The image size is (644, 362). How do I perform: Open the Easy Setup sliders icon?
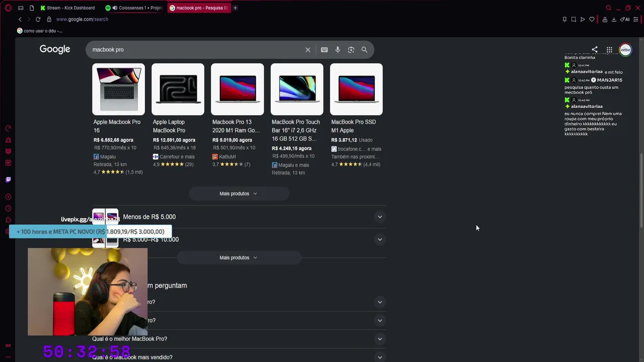pyautogui.click(x=636, y=19)
